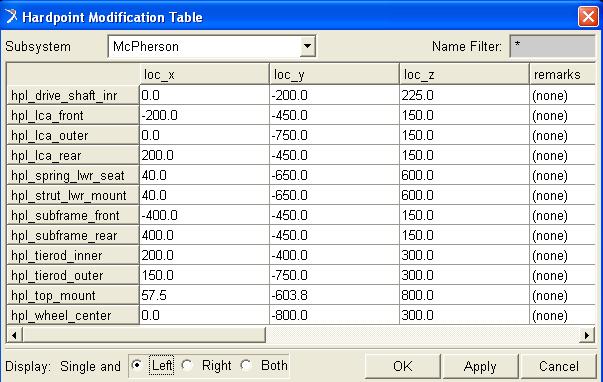Select row header hpl_spring_lwr_seat
This screenshot has width=603, height=382.
[x=73, y=175]
